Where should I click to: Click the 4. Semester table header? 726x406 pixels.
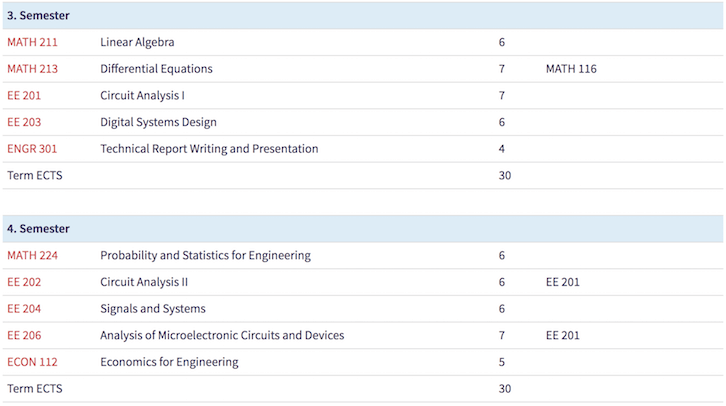point(38,229)
